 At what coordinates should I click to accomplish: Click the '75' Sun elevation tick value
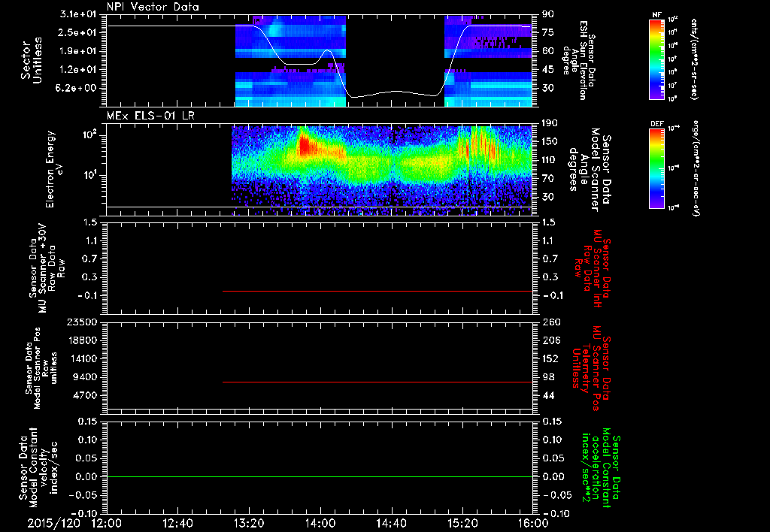pyautogui.click(x=548, y=32)
